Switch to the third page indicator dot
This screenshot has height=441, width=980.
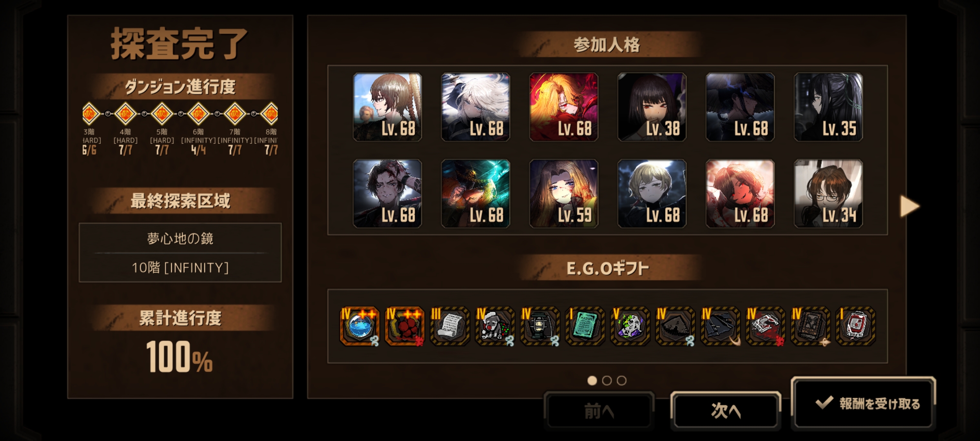(621, 381)
